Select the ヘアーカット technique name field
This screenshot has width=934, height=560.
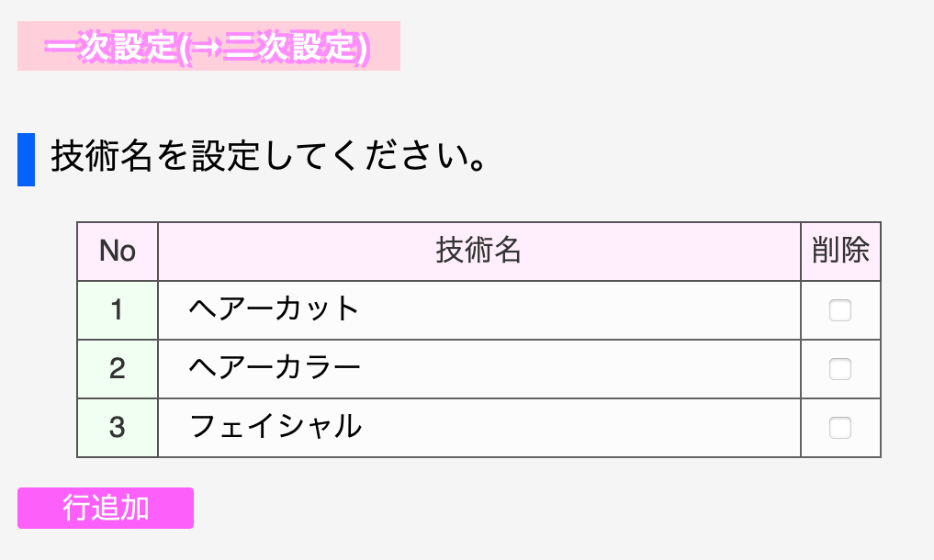pos(478,310)
